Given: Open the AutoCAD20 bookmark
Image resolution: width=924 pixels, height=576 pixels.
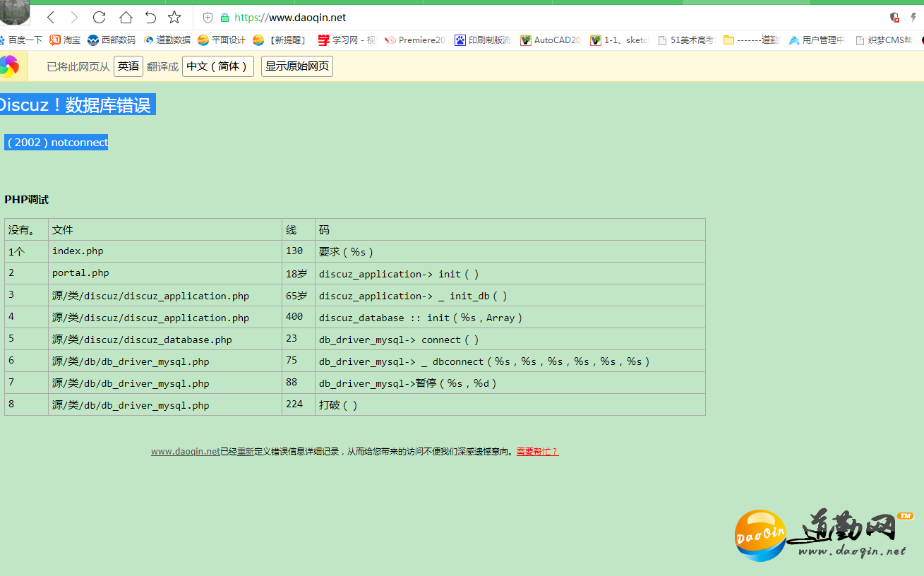Looking at the screenshot, I should tap(551, 40).
